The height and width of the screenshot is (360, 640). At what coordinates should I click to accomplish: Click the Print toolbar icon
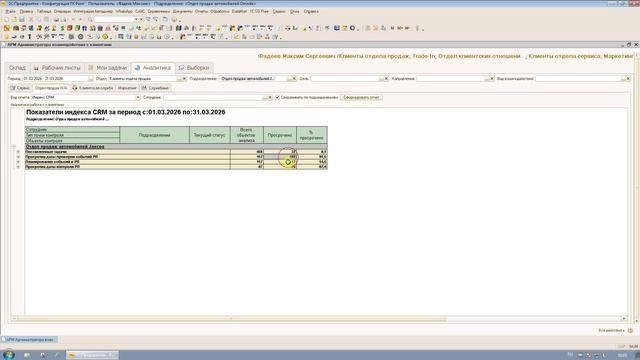[x=56, y=19]
